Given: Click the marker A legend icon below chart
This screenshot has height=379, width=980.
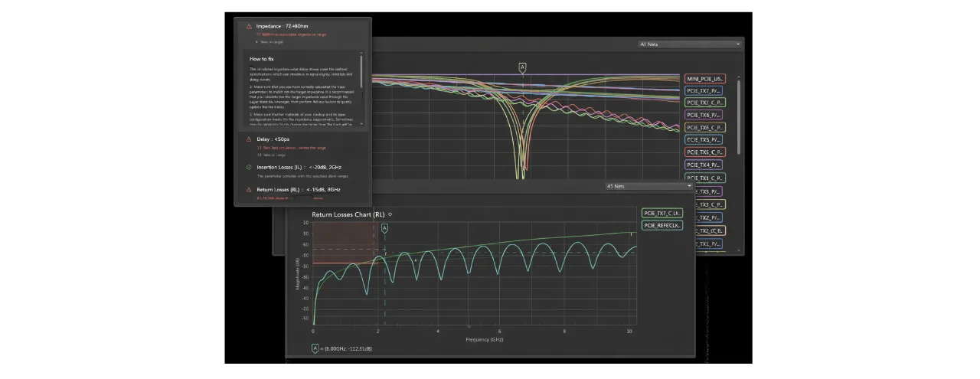Looking at the screenshot, I should [314, 348].
